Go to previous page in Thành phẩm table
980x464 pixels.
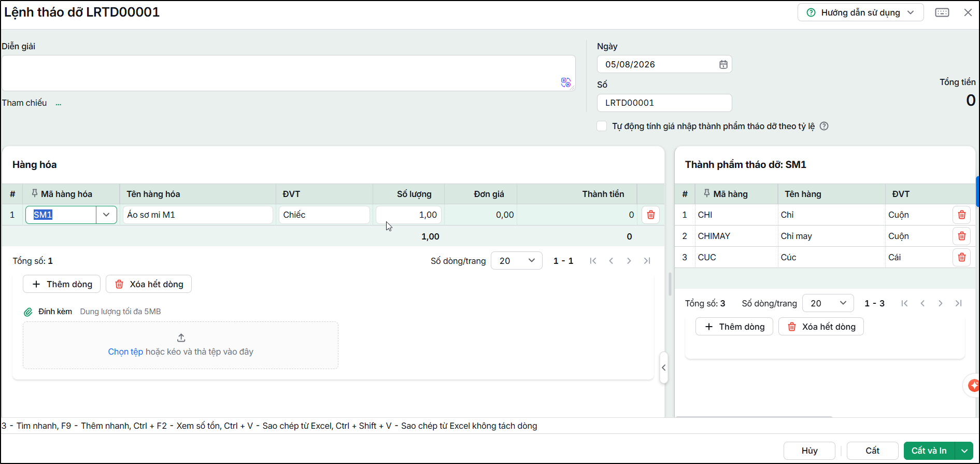click(x=922, y=303)
